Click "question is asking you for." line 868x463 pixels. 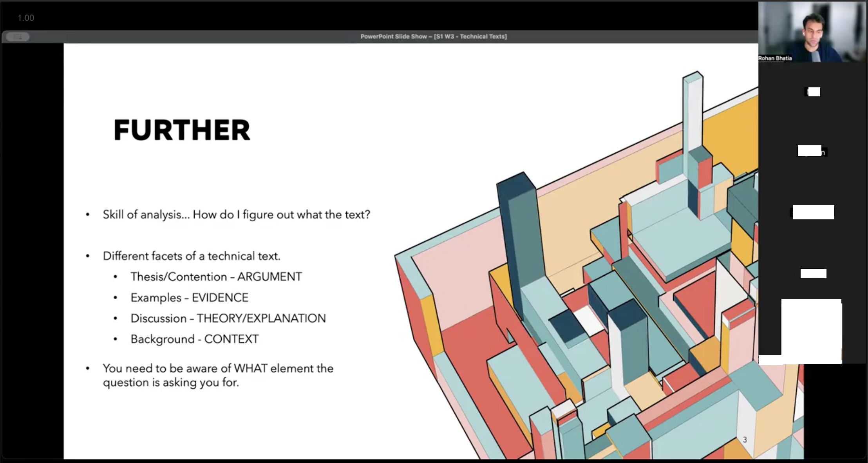[171, 383]
